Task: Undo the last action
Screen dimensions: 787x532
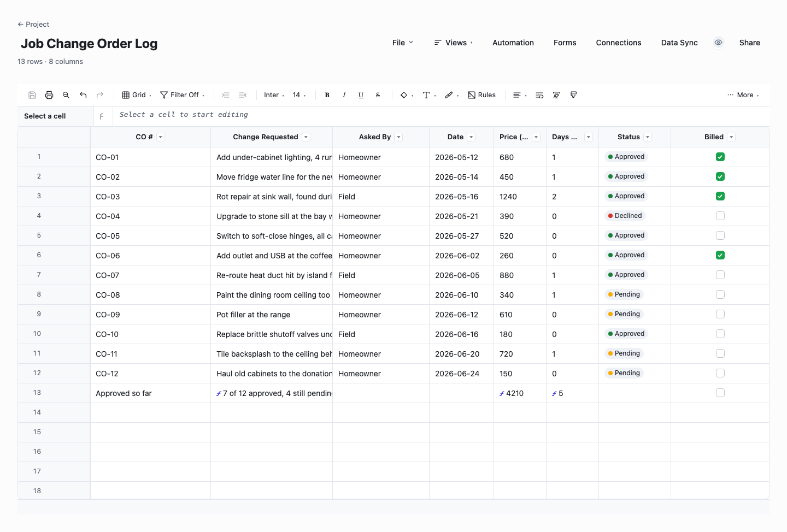Action: [83, 95]
